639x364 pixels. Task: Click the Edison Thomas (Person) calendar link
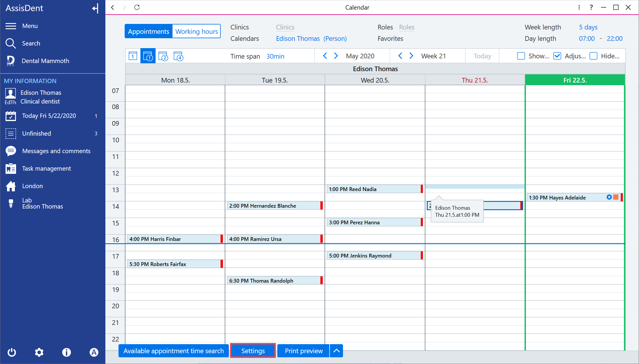(311, 39)
